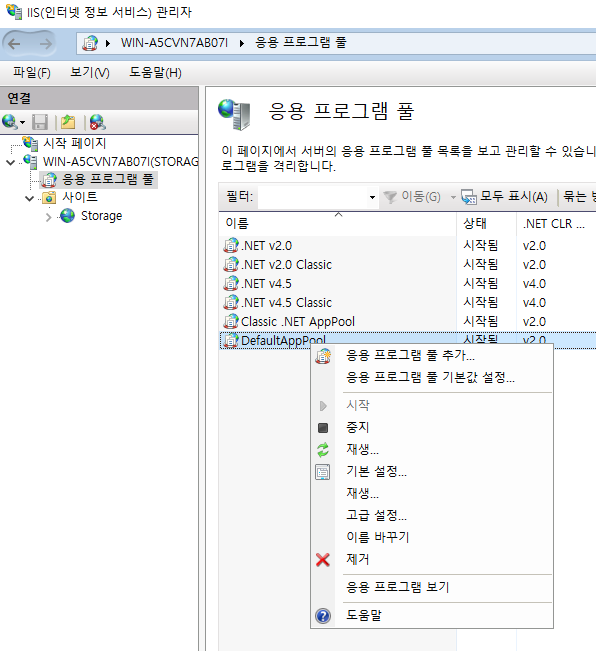Select 응용 프로그램 보기 in the context menu
The image size is (596, 651).
coord(398,587)
